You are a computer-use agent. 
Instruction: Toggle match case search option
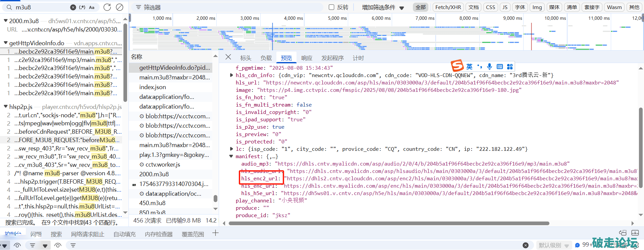pyautogui.click(x=92, y=7)
